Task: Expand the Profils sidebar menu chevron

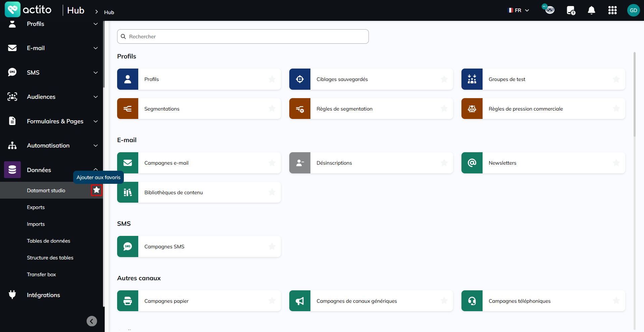Action: pyautogui.click(x=96, y=24)
